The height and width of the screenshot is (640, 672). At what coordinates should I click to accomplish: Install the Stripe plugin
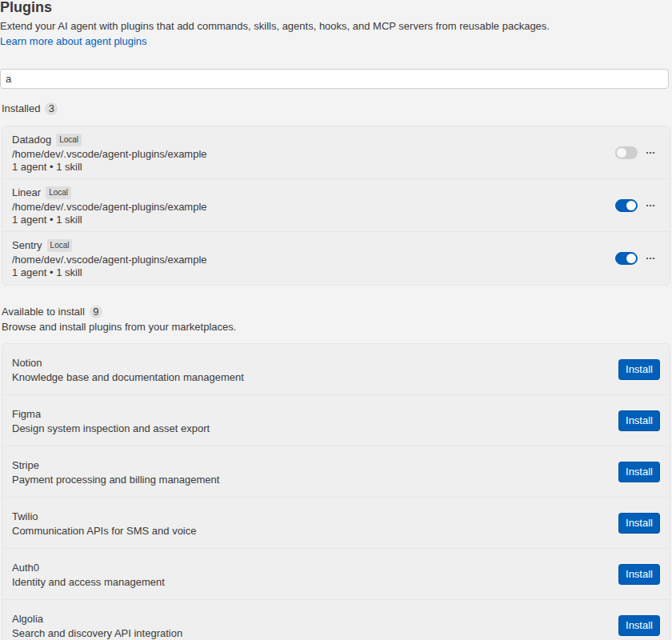pyautogui.click(x=638, y=472)
